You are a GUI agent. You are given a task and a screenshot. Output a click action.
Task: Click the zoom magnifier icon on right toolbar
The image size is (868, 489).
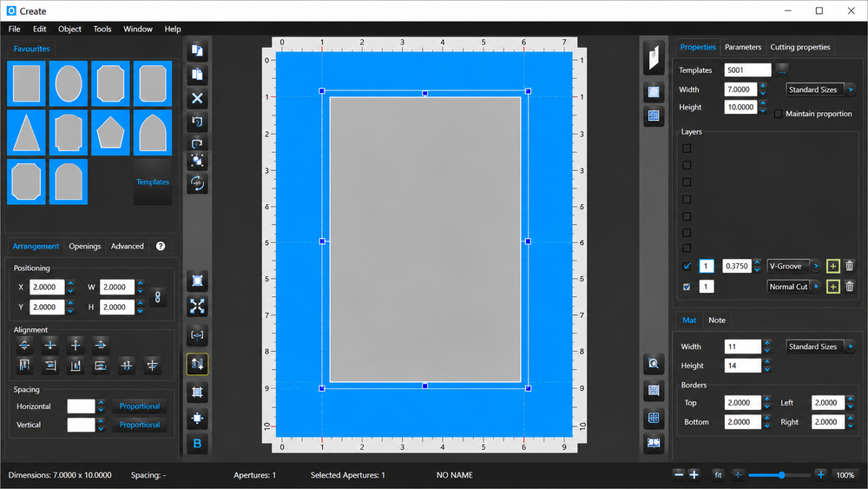[x=654, y=364]
